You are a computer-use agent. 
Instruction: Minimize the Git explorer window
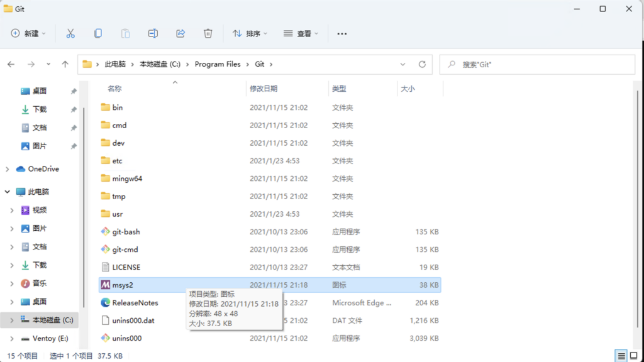(577, 9)
